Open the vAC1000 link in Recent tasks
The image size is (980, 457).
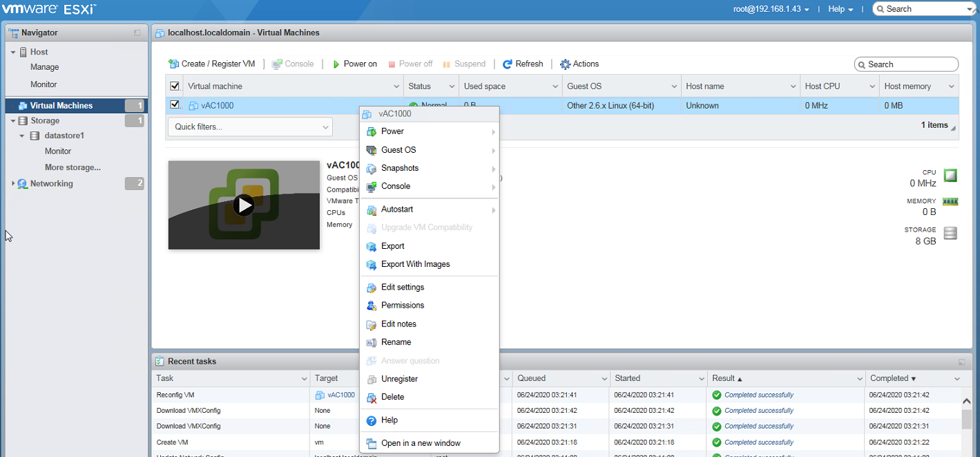[x=341, y=395]
